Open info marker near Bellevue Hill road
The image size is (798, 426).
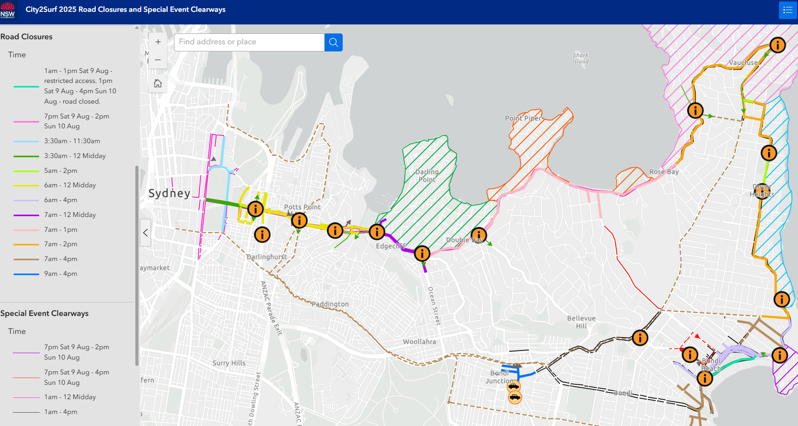(x=640, y=337)
